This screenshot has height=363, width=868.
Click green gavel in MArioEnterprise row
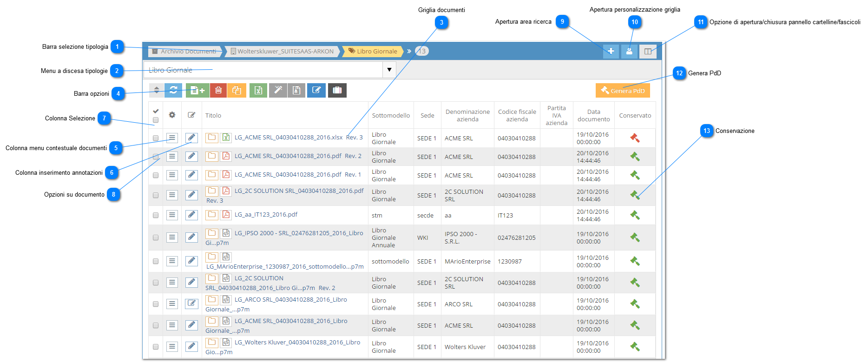[635, 261]
